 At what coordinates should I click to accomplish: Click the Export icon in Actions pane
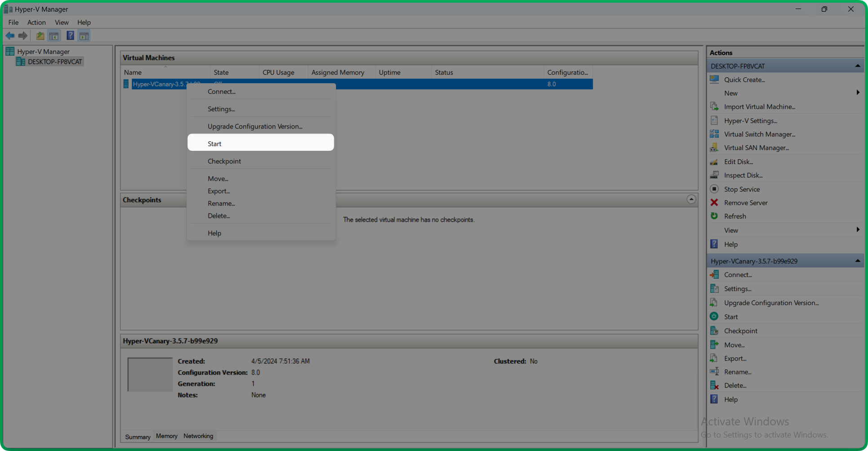pos(714,358)
